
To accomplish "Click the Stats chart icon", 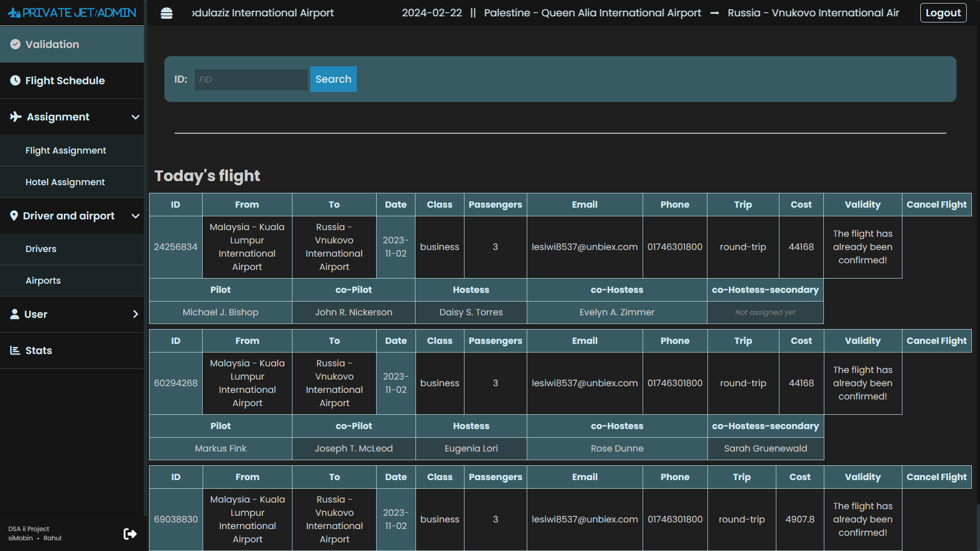I will coord(15,350).
